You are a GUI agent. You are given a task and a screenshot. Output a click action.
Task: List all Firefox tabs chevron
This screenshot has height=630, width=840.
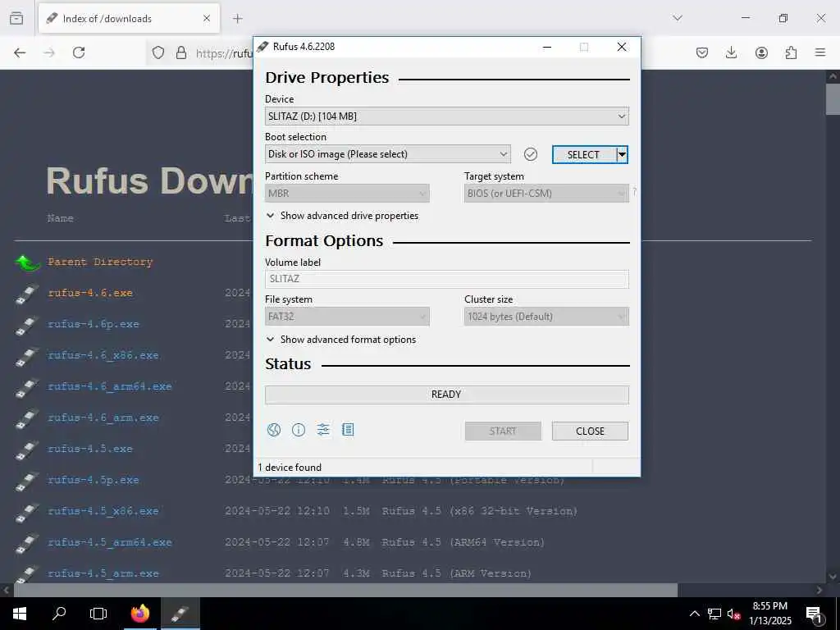[x=678, y=19]
